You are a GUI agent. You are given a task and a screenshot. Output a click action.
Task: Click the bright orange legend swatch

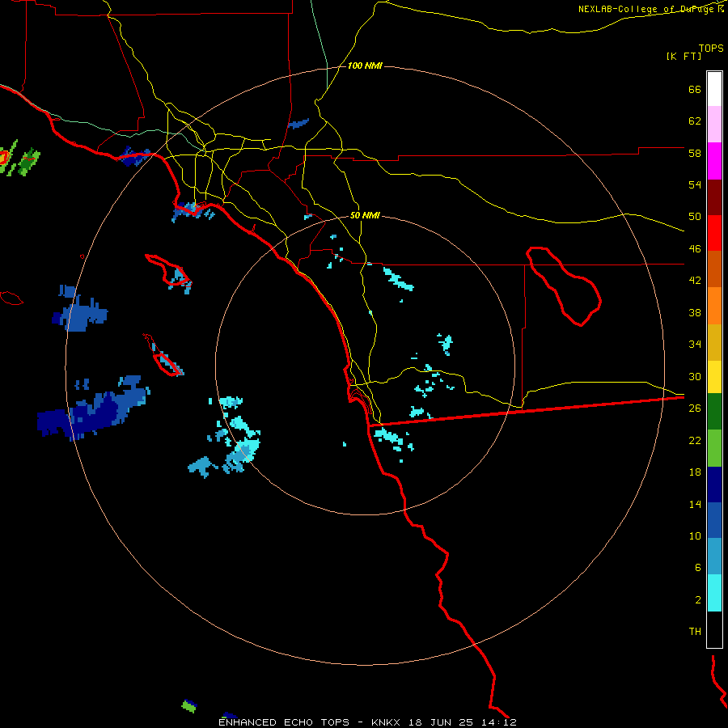(x=714, y=306)
